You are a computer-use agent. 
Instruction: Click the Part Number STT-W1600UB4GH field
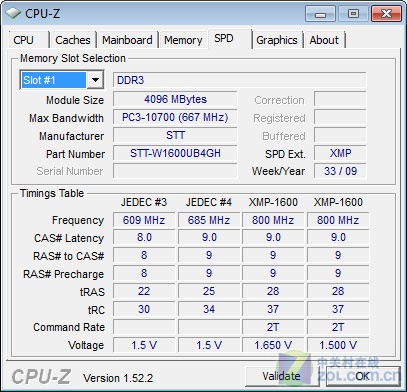(175, 153)
